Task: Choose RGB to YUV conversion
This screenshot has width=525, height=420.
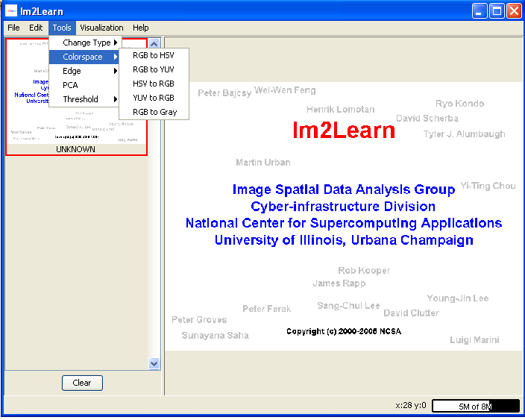Action: [154, 69]
